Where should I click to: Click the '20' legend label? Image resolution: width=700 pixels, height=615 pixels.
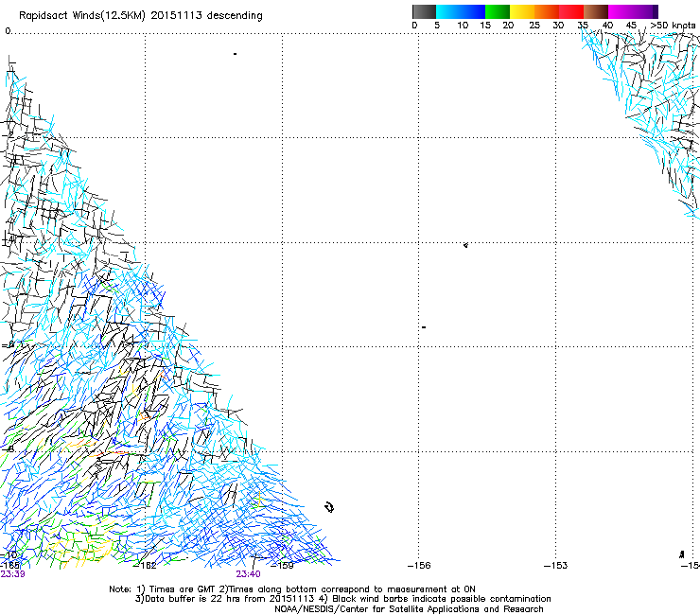(508, 26)
